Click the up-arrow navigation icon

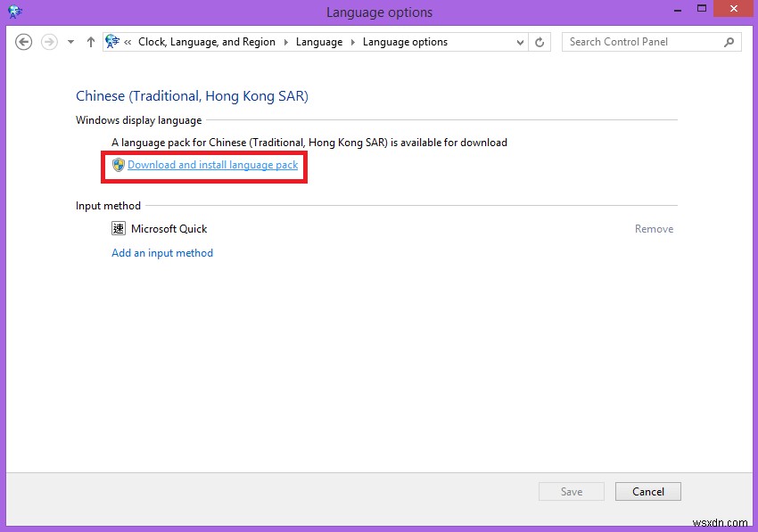click(x=90, y=42)
